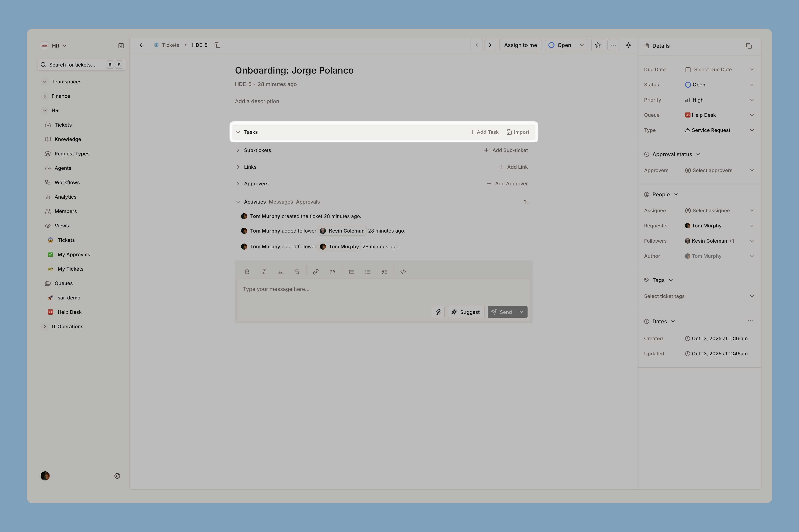This screenshot has height=532, width=799.
Task: Open the AI sparkle assistant icon
Action: coord(628,45)
